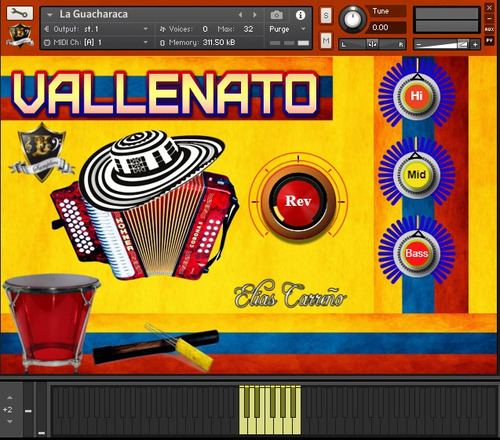Click the red caja drum image
500x440 pixels.
51,323
